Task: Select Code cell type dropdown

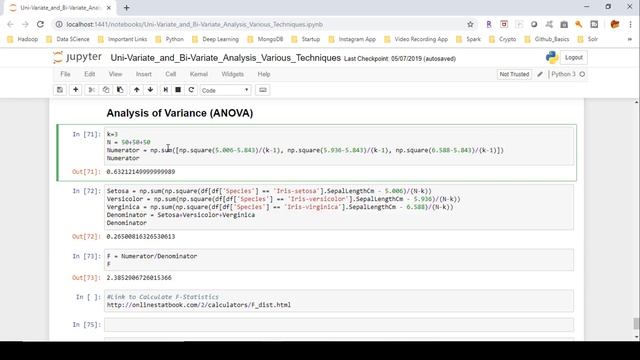Action: [225, 90]
